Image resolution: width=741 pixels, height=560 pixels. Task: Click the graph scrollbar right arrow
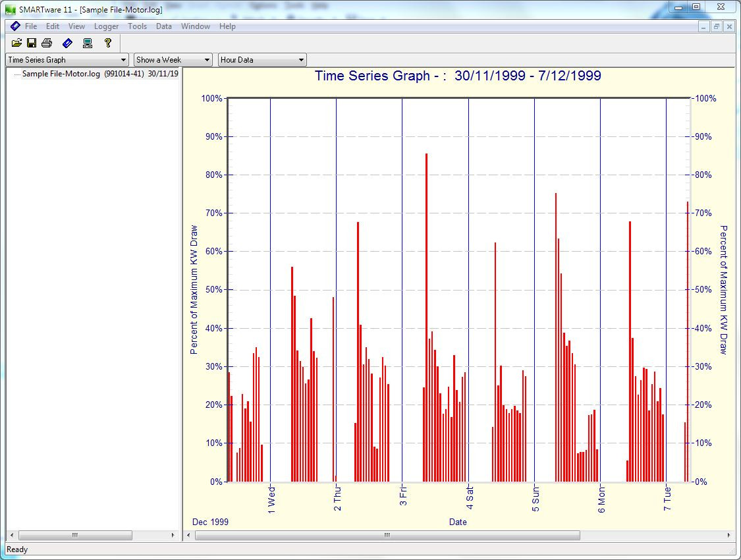point(728,536)
